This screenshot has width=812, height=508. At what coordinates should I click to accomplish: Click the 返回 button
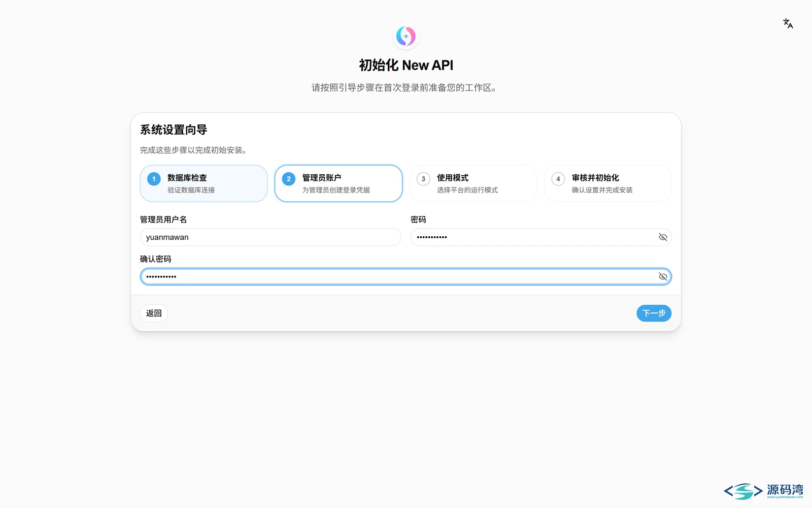point(154,313)
